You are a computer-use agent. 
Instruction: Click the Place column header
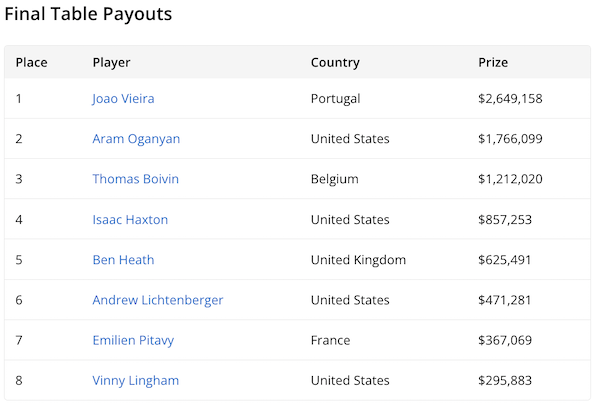tap(32, 62)
